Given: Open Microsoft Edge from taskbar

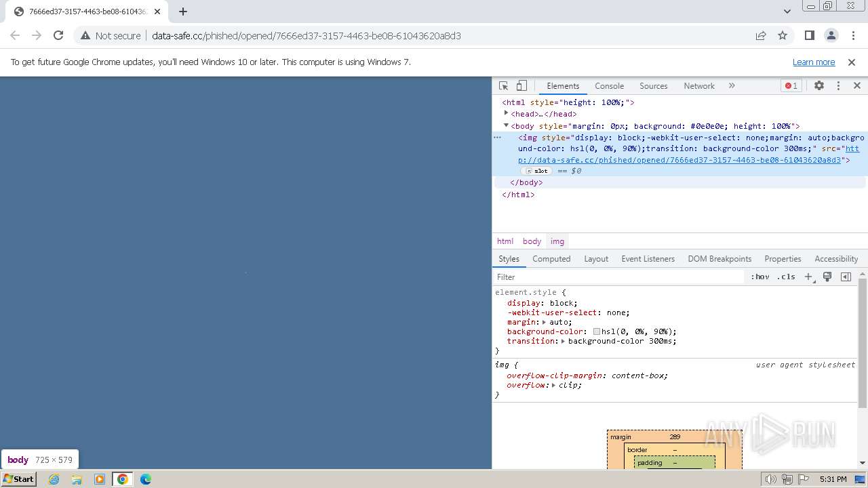Looking at the screenshot, I should click(146, 479).
